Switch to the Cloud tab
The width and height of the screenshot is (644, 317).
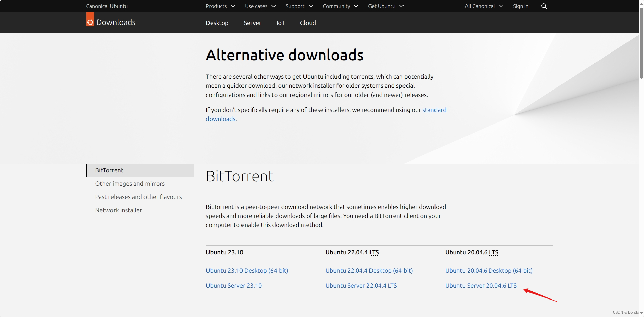pyautogui.click(x=308, y=23)
